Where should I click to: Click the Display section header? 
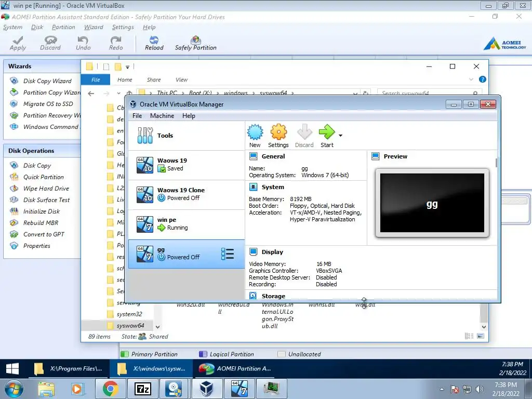pos(272,252)
